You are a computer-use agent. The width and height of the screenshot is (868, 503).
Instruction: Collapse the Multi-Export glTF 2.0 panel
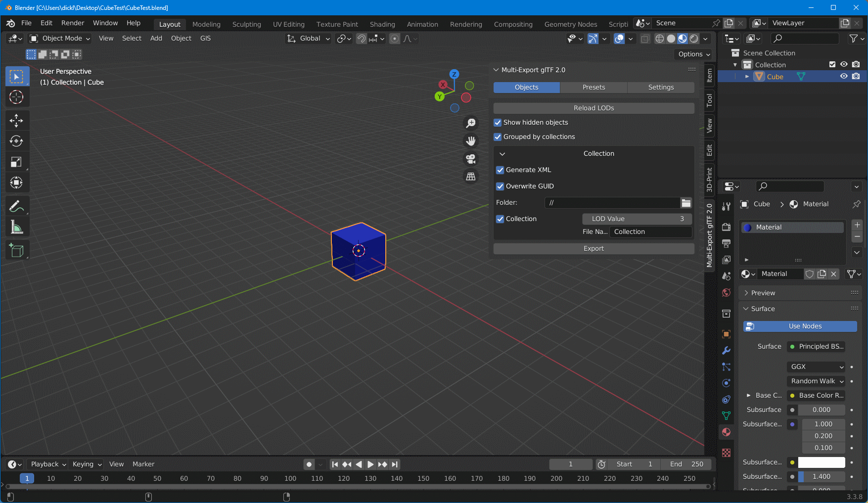click(x=496, y=70)
